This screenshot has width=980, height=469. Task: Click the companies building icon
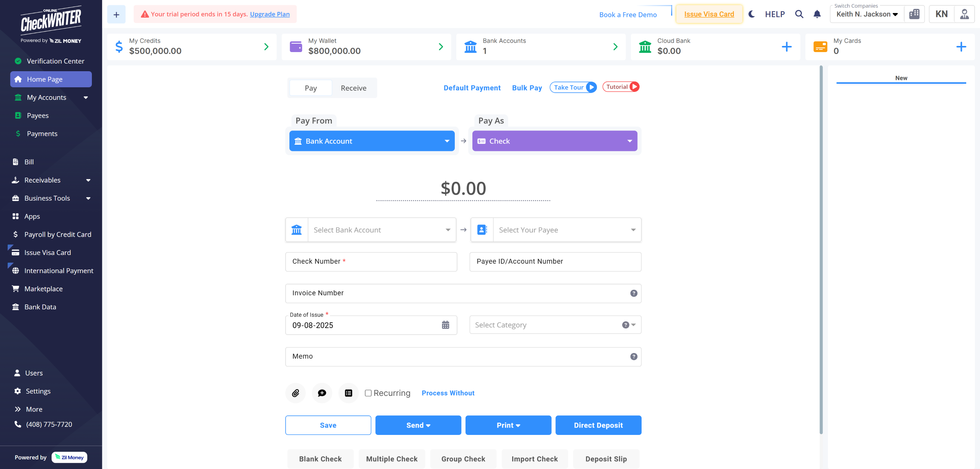(914, 14)
